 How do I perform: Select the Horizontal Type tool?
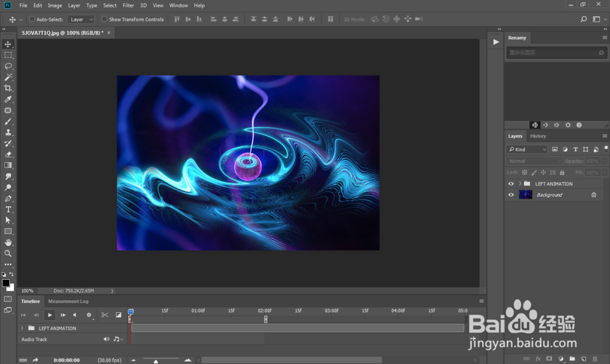click(x=8, y=210)
